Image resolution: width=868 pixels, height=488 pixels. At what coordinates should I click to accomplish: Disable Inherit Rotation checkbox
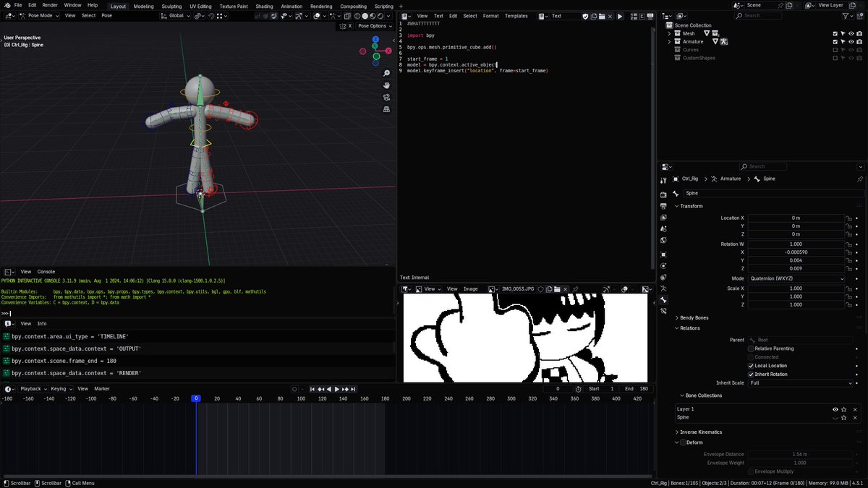pos(751,374)
